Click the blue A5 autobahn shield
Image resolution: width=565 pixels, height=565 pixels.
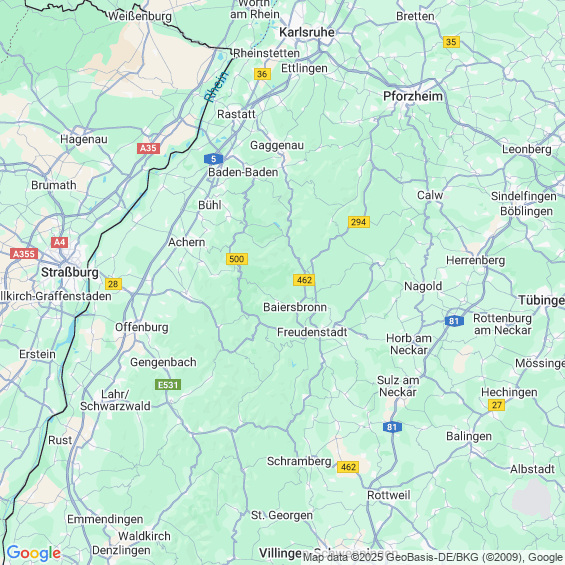tap(213, 159)
